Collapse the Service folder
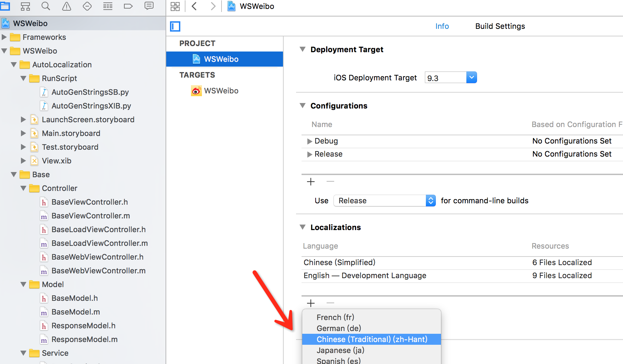Viewport: 623px width, 364px height. pos(23,353)
